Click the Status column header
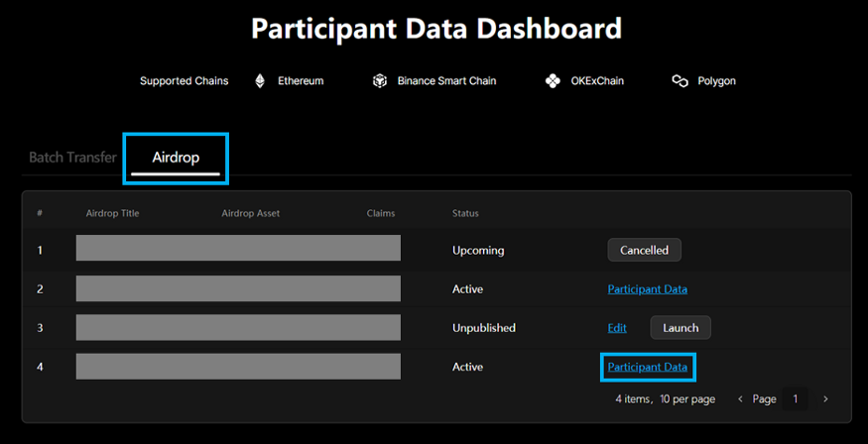Screen dimensions: 868x444 tap(465, 213)
